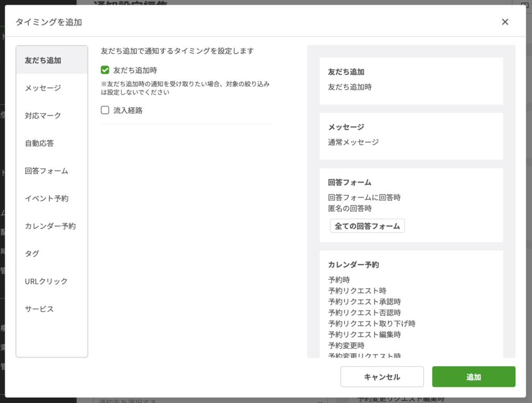Click the キャンセル button

(382, 377)
